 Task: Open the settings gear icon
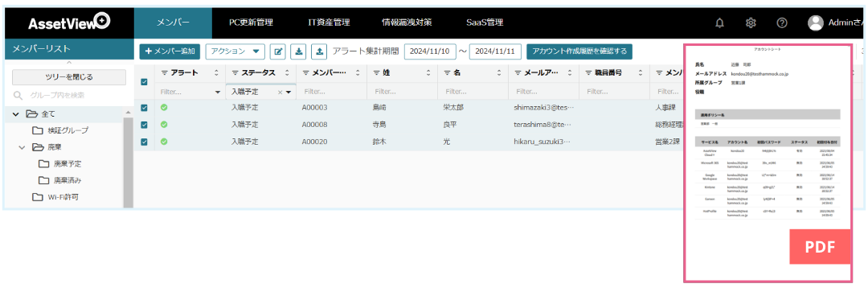point(751,23)
